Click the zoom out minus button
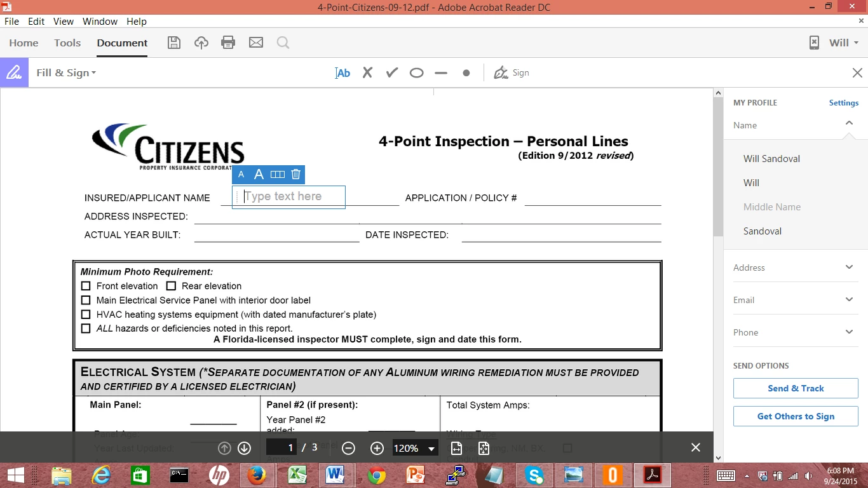This screenshot has width=868, height=488. pyautogui.click(x=348, y=448)
